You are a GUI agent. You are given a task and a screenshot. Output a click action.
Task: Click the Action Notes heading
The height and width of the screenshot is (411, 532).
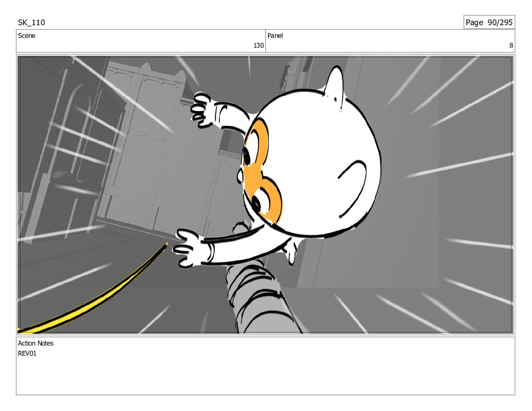[36, 343]
